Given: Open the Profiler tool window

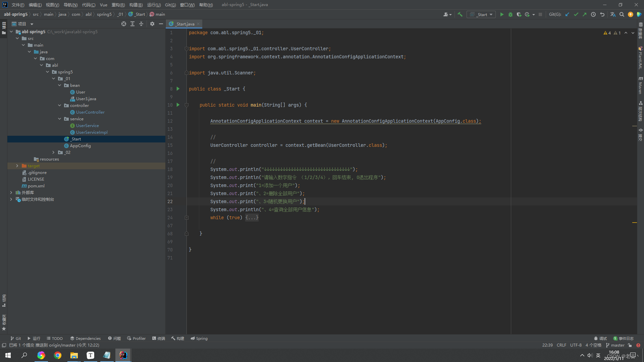Looking at the screenshot, I should coord(137,339).
